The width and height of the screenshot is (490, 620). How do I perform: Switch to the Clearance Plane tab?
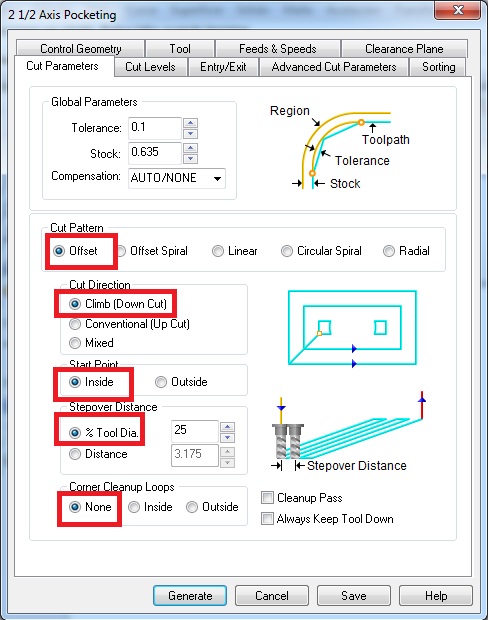(x=404, y=49)
